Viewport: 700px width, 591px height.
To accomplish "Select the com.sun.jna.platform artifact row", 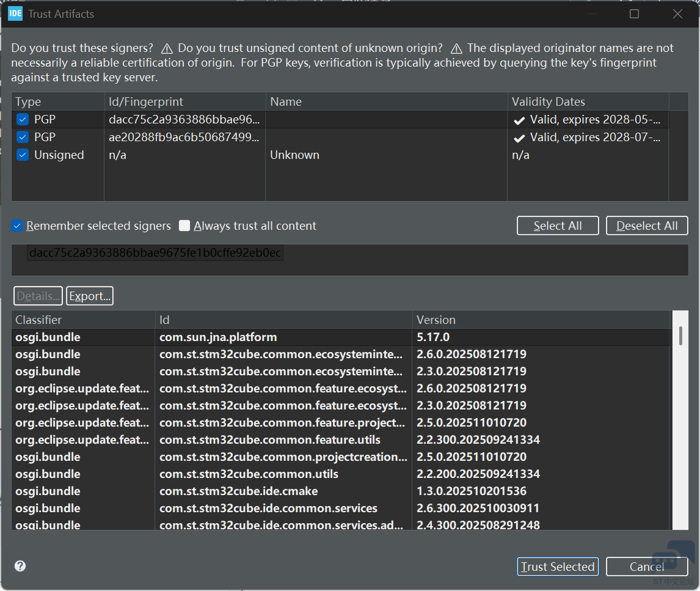I will pos(218,337).
